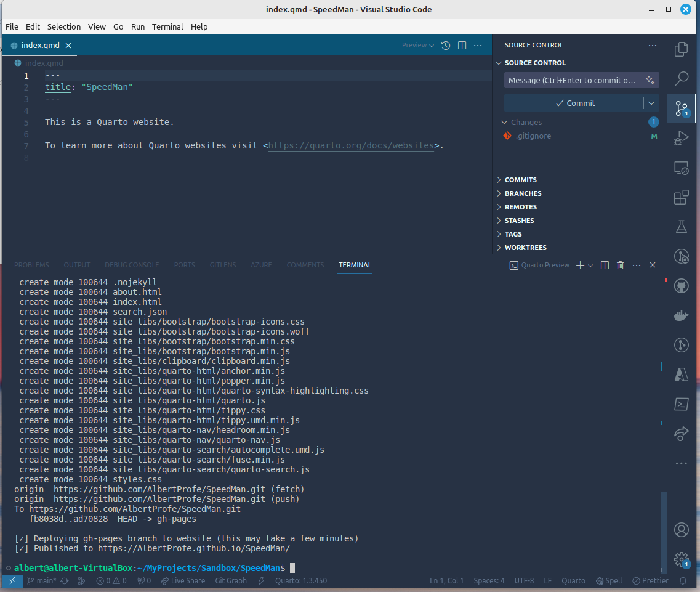The image size is (700, 592).
Task: Open the Selection menu
Action: 64,27
